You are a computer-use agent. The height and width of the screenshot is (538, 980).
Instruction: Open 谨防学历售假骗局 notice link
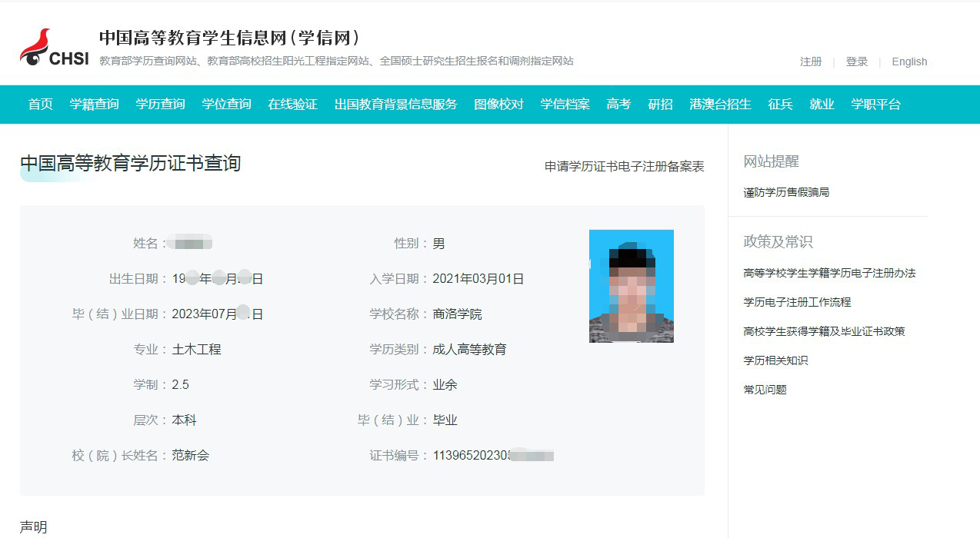tap(786, 193)
